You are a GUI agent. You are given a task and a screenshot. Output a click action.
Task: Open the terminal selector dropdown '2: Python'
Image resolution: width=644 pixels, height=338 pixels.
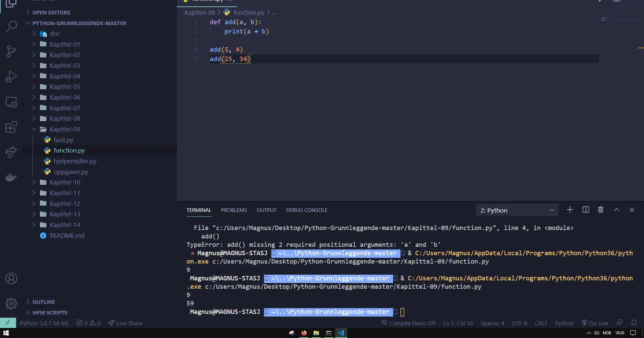click(518, 210)
